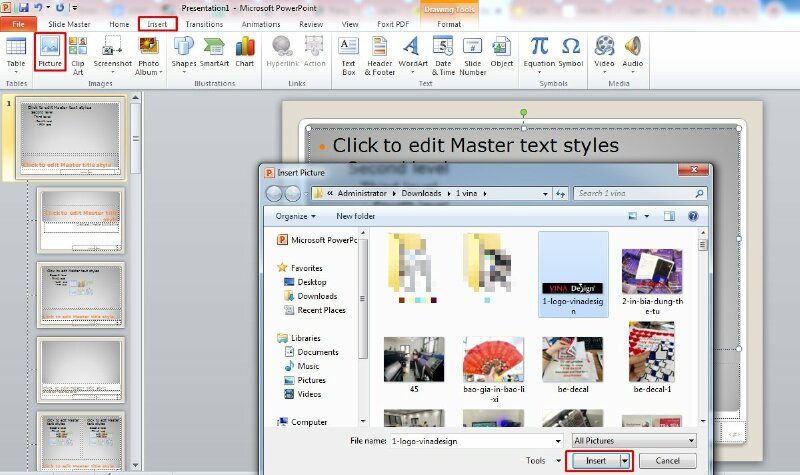Insert a Chart from the ribbon
Image resolution: width=800 pixels, height=475 pixels.
point(244,52)
